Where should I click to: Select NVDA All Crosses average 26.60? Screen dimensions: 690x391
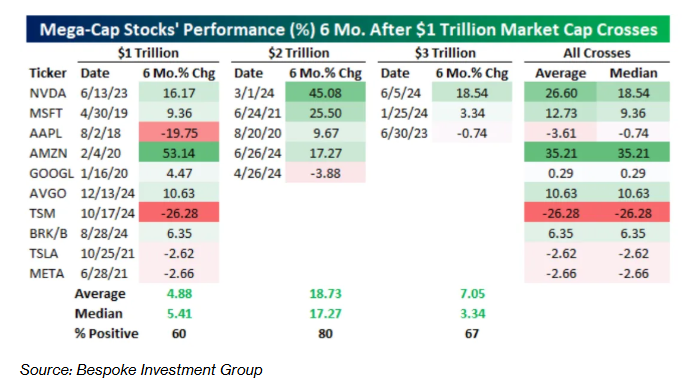[x=561, y=93]
